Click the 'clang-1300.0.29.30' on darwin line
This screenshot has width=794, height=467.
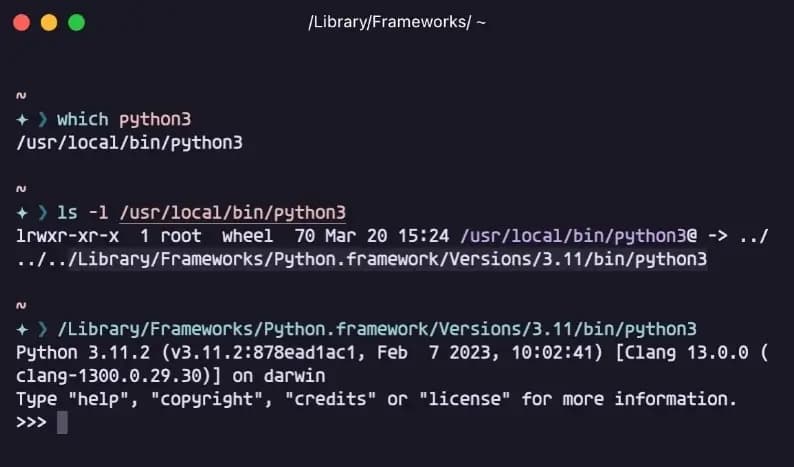[x=171, y=376]
